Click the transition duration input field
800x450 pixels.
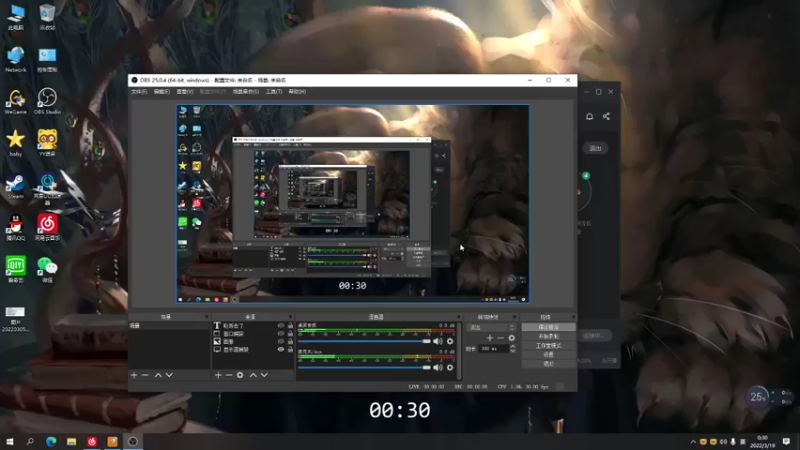coord(494,348)
